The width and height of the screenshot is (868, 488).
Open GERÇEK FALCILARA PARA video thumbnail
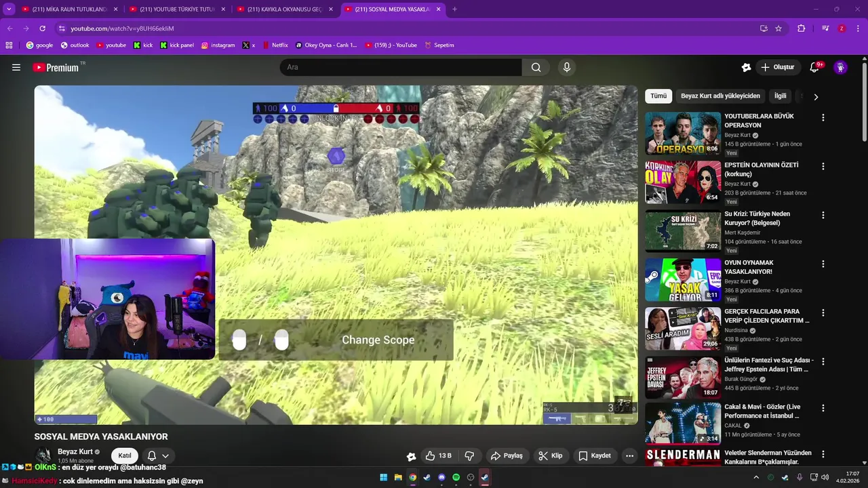pyautogui.click(x=683, y=329)
